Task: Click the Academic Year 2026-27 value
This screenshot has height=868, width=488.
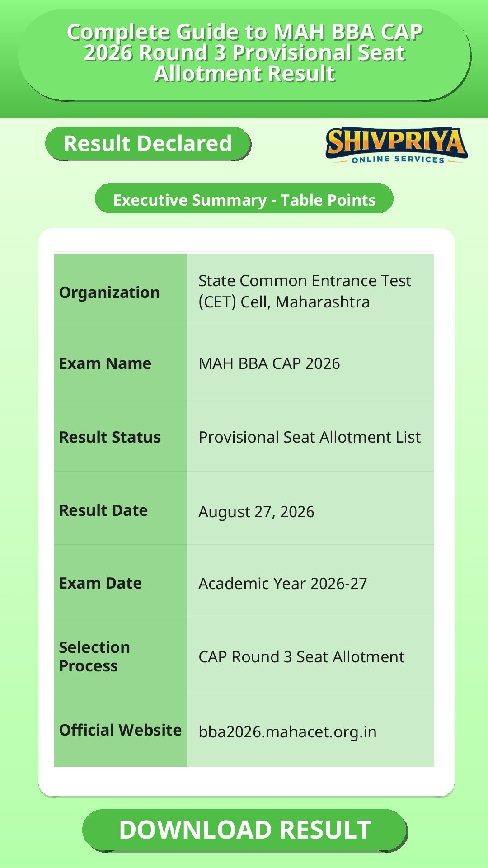Action: [283, 584]
